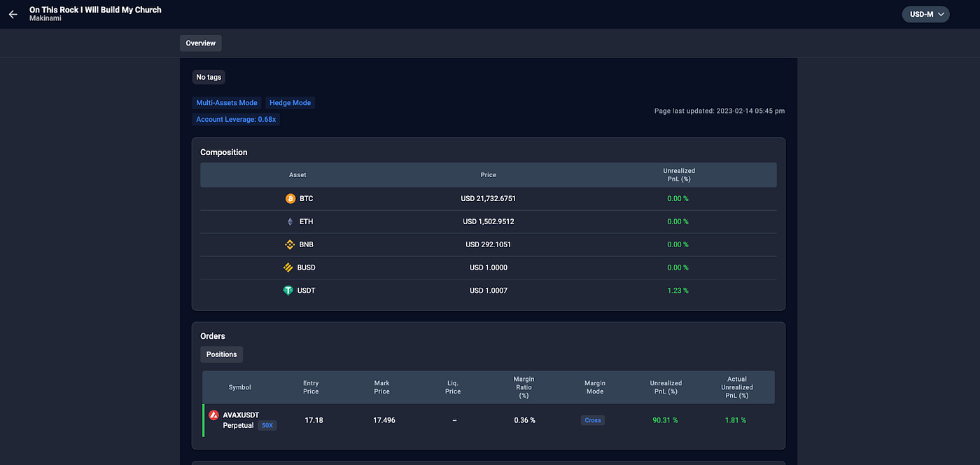
Task: Click the Actual Unrealized PnL column header
Action: coord(737,387)
